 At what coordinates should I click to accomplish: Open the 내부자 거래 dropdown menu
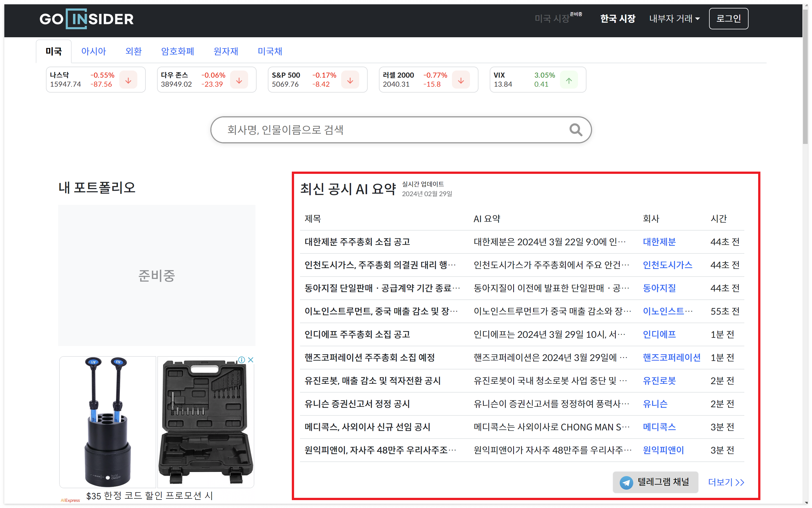(x=674, y=18)
